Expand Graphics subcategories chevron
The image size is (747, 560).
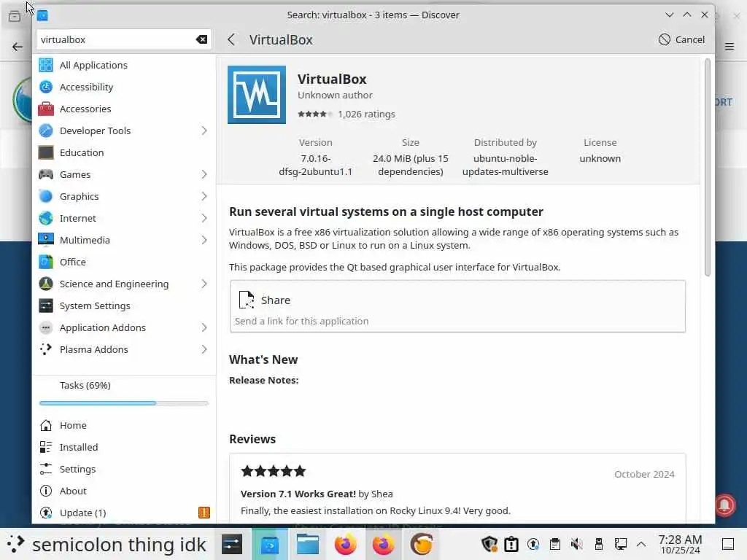tap(204, 197)
